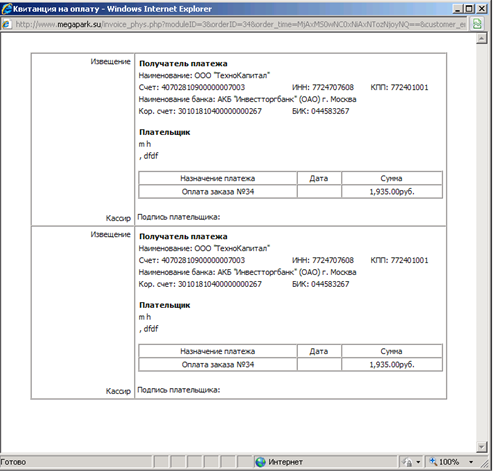Click the security padlock status icon
The height and width of the screenshot is (471, 494).
tap(407, 462)
